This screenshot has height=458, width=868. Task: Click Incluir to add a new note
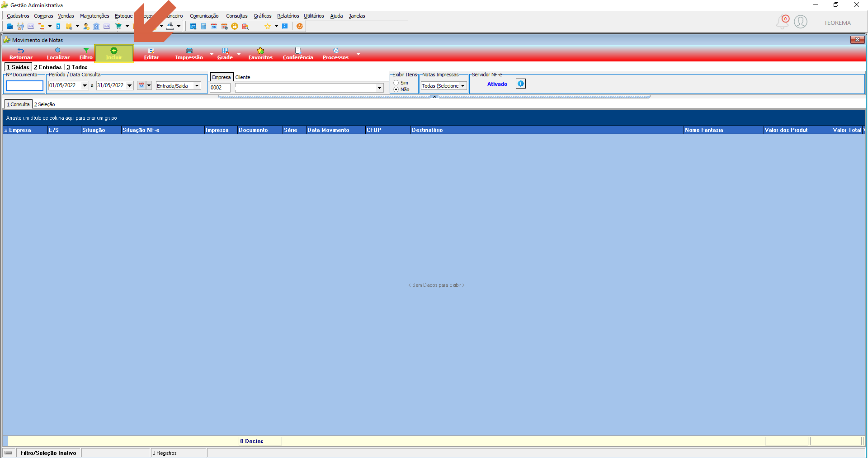point(114,53)
